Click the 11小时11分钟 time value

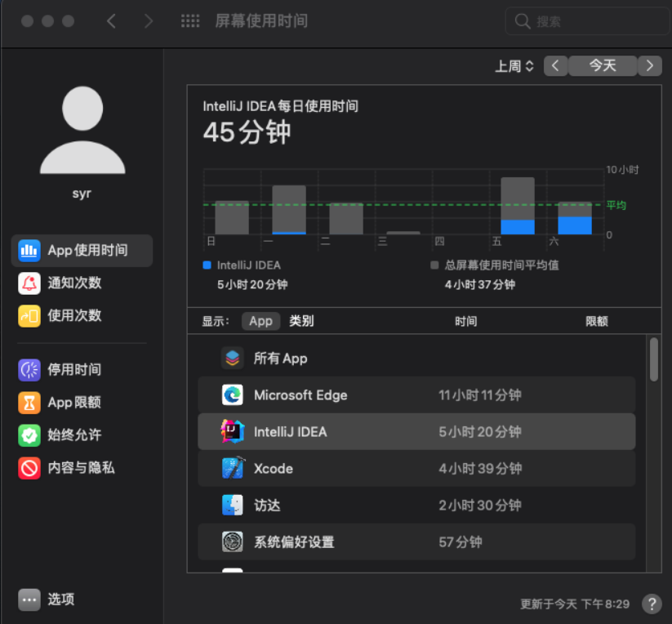(x=480, y=394)
